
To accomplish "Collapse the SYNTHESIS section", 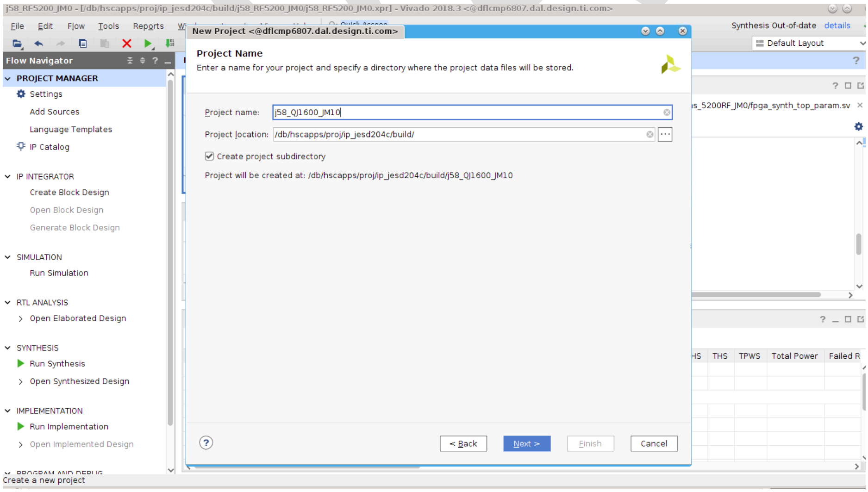I will (x=7, y=348).
